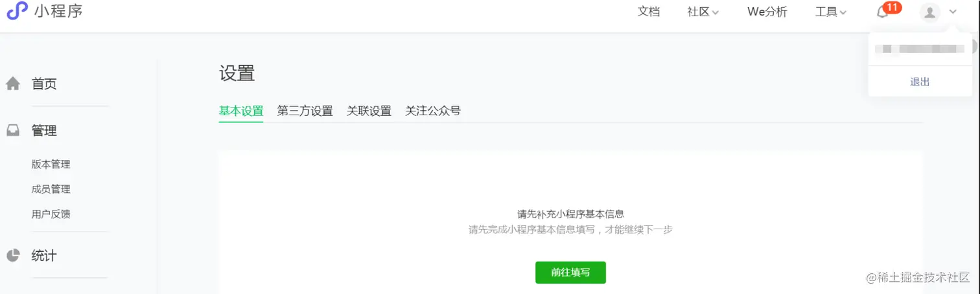Expand the 社区 dropdown menu
Screen dimensions: 980x294
tap(703, 12)
